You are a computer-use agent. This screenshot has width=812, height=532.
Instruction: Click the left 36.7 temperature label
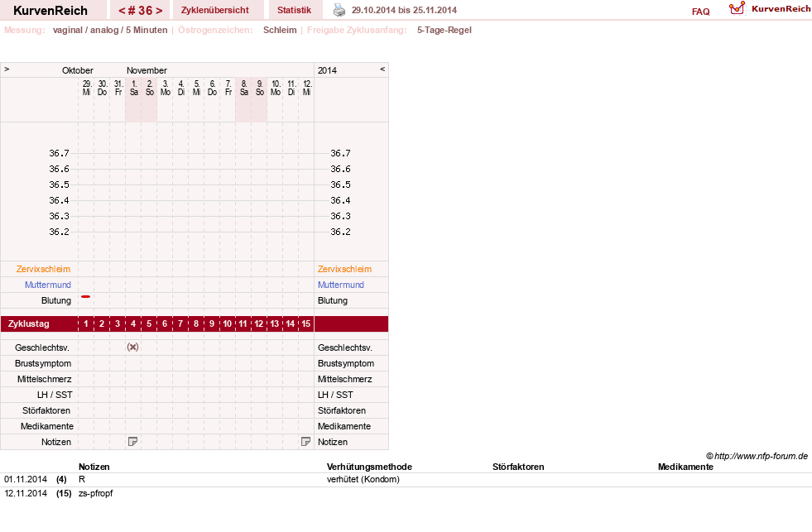point(59,153)
